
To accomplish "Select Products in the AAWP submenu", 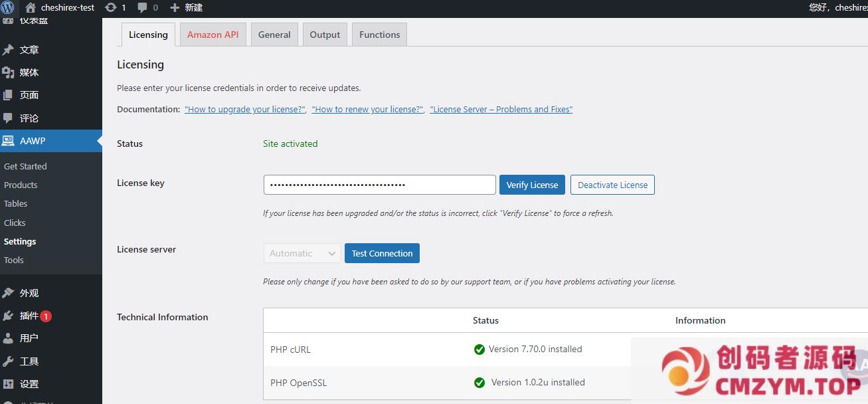I will [21, 185].
